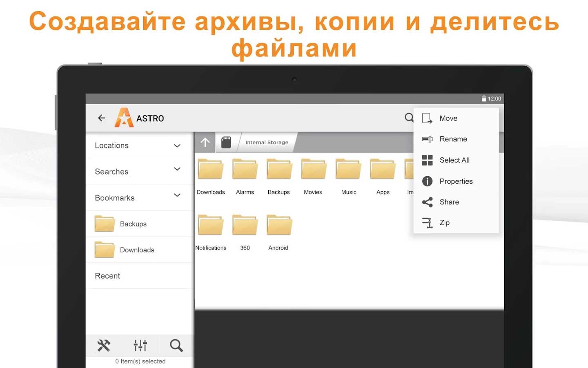Go up one directory level arrow

tap(205, 142)
